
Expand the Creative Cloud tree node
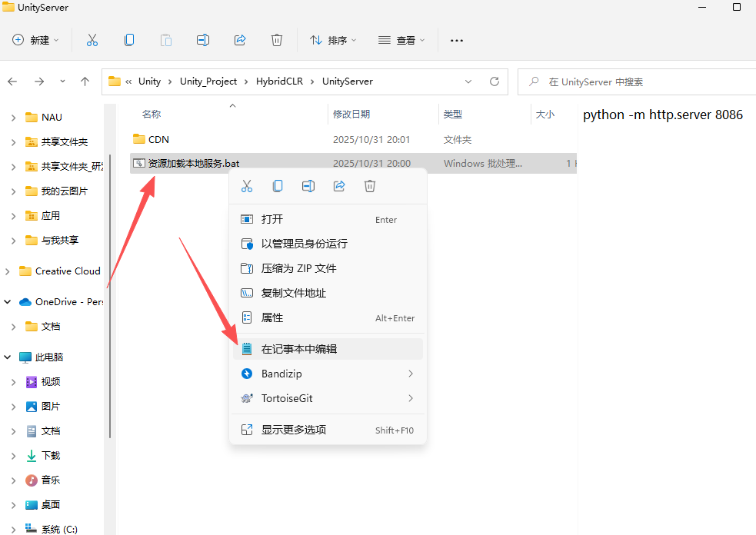pos(7,271)
